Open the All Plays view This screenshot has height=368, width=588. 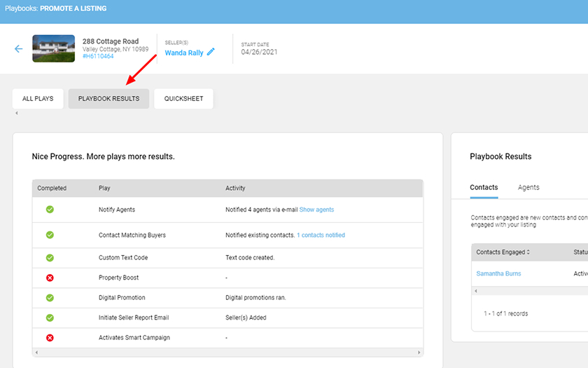coord(38,99)
